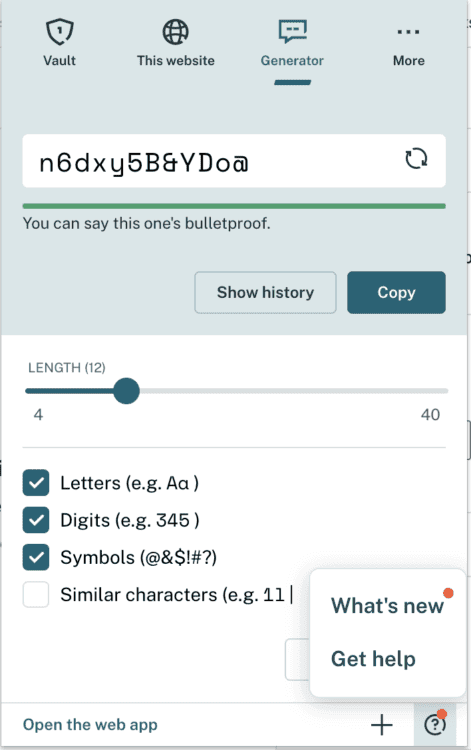This screenshot has width=471, height=750.
Task: Open the web app link
Action: 90,725
